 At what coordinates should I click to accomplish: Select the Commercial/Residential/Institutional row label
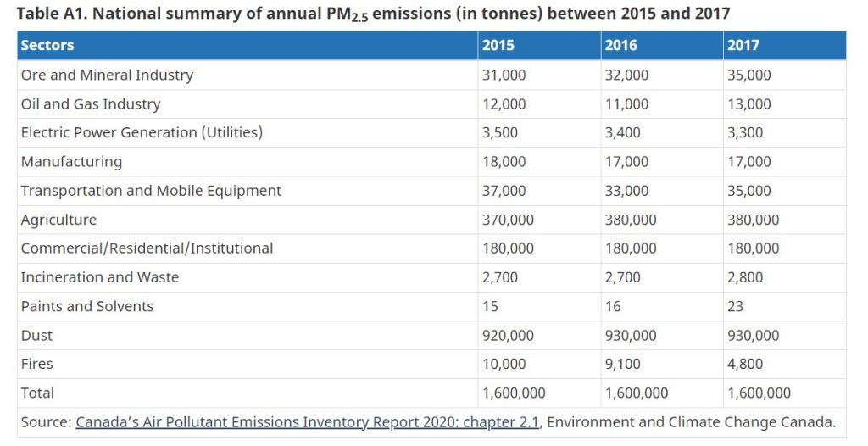coord(147,248)
